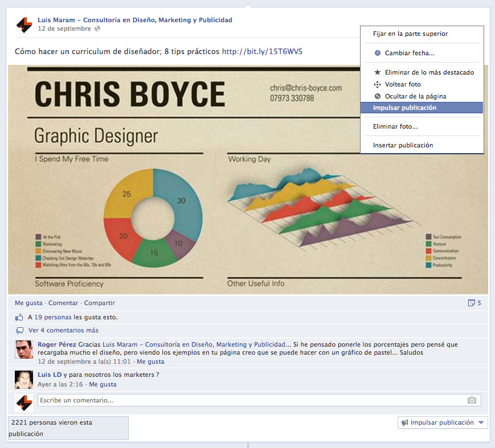Click the Escribe un comentario field
The height and width of the screenshot is (448, 495).
click(x=251, y=400)
